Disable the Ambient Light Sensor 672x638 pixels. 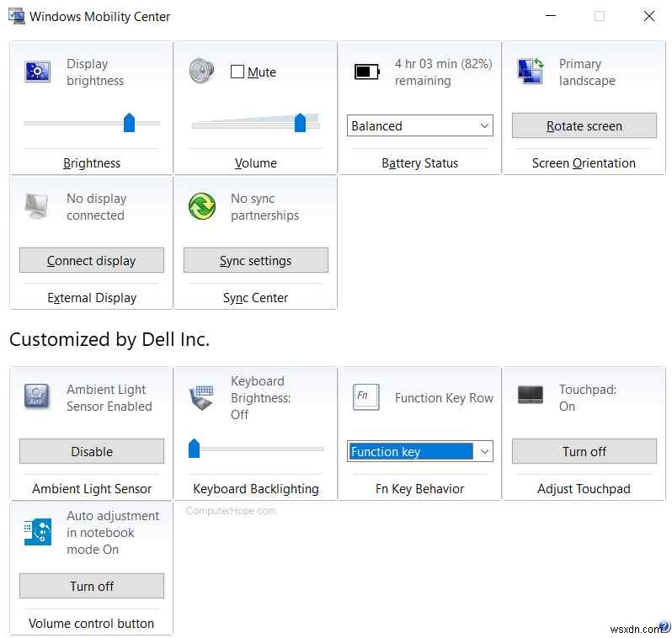(91, 451)
